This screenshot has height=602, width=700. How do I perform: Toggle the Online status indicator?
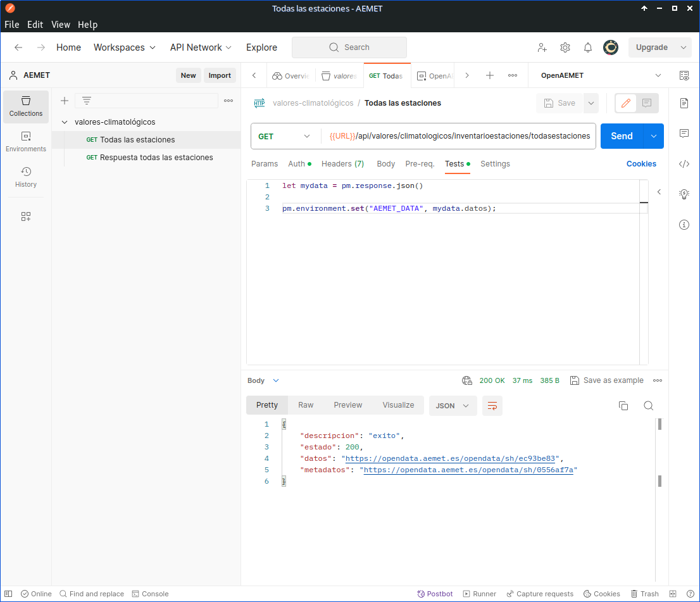[36, 593]
